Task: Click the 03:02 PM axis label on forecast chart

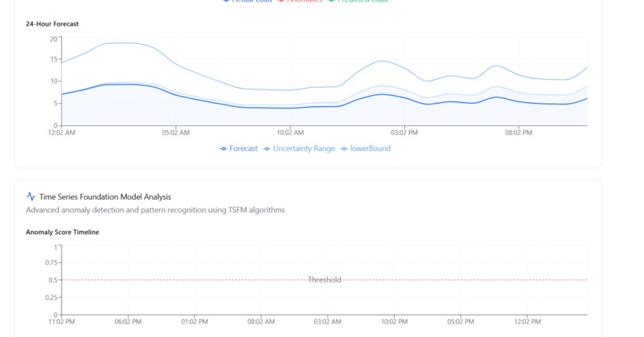Action: [404, 133]
